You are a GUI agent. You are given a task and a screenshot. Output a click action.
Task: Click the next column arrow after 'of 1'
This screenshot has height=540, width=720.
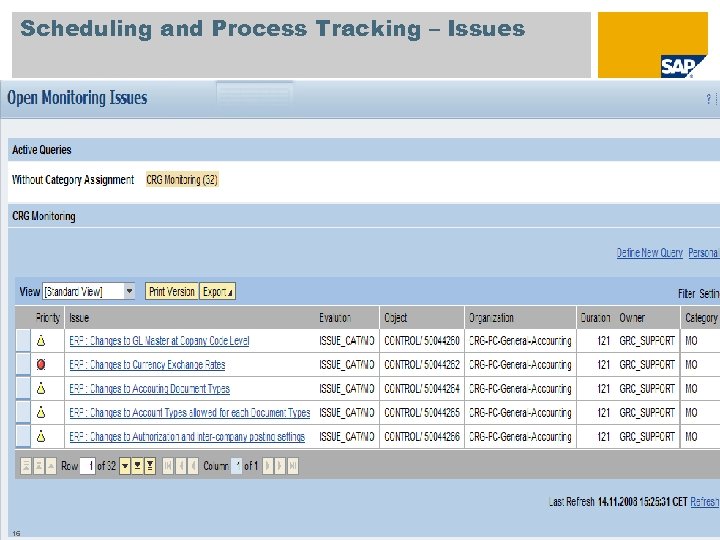click(268, 466)
